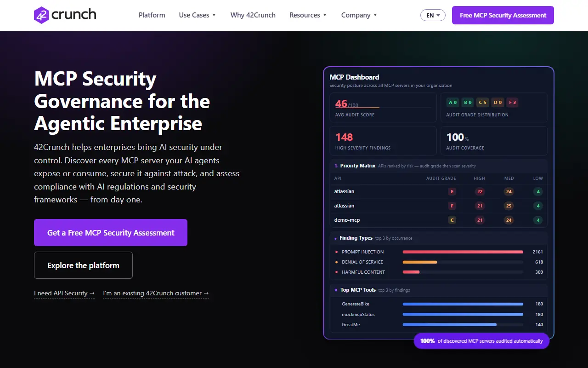Expand the Company dropdown
The width and height of the screenshot is (588, 368).
tap(359, 15)
